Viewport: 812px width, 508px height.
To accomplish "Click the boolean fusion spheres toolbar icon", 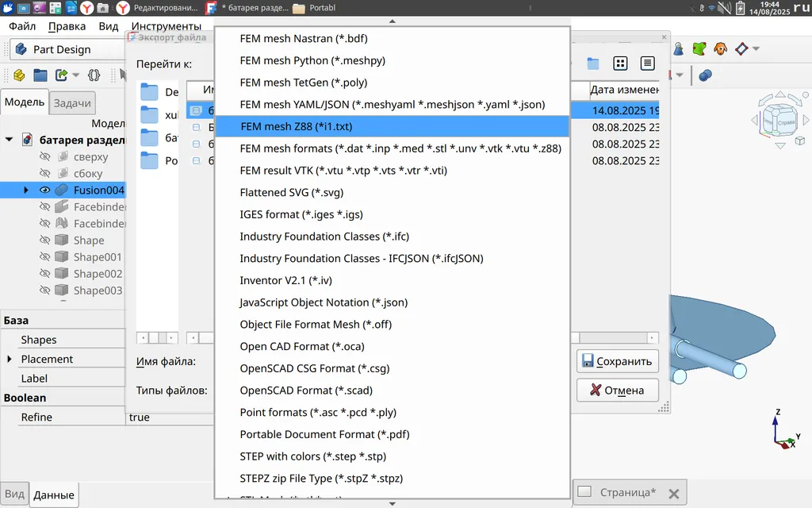I will click(x=705, y=75).
